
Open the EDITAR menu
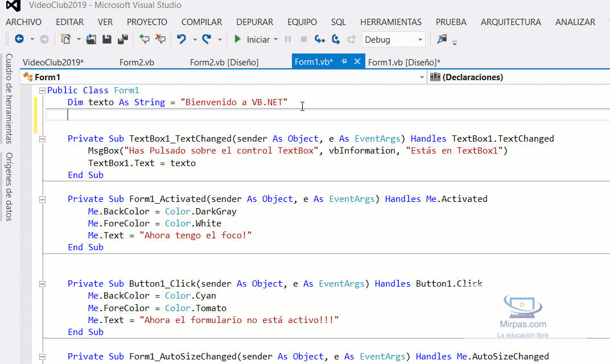click(69, 22)
